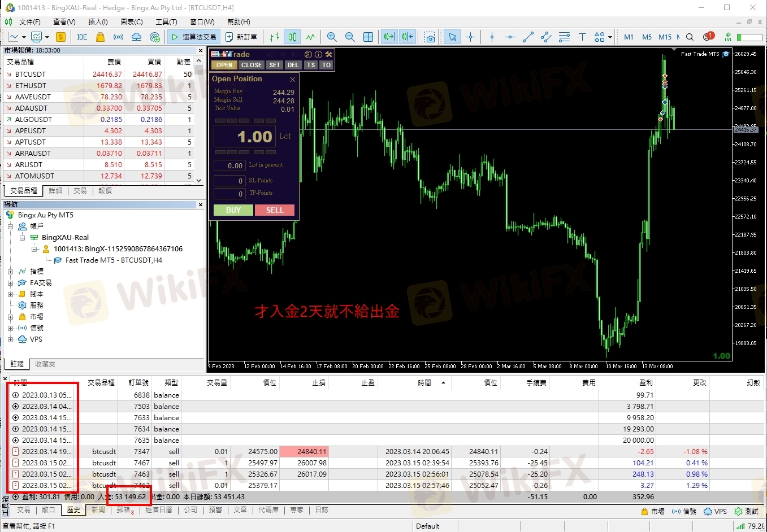767x532 pixels.
Task: Switch chart to candlestick type
Action: coord(292,37)
